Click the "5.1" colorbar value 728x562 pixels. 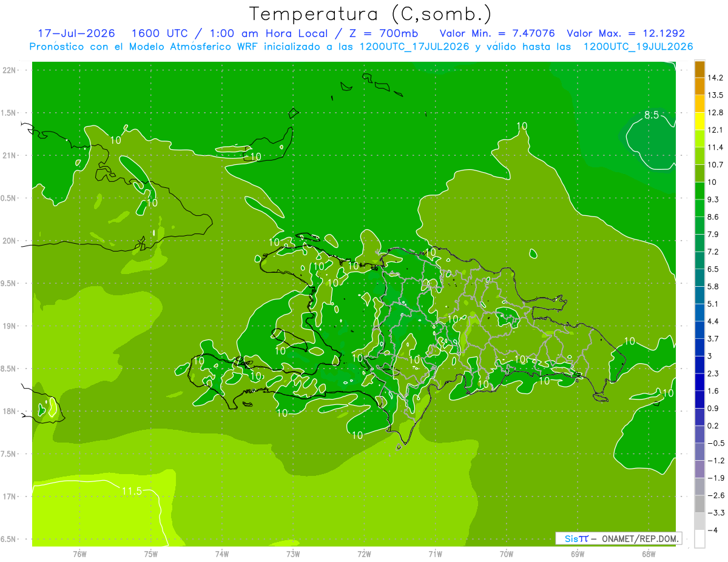point(713,304)
